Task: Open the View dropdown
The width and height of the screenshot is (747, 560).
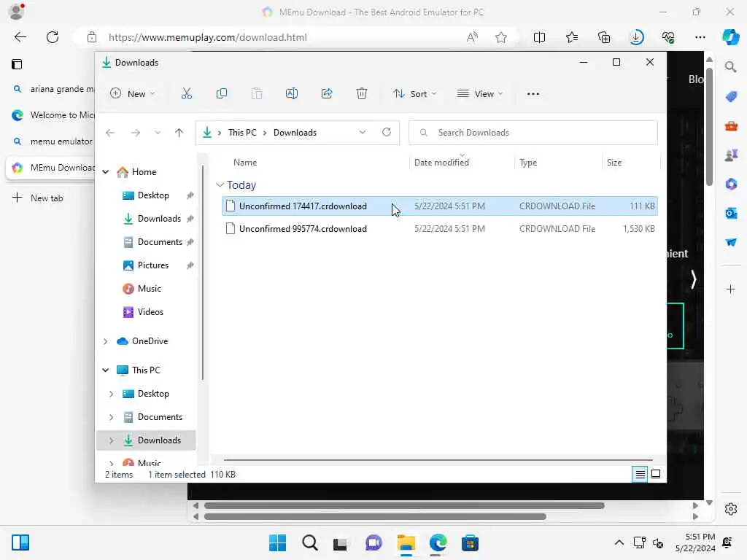Action: coord(480,94)
